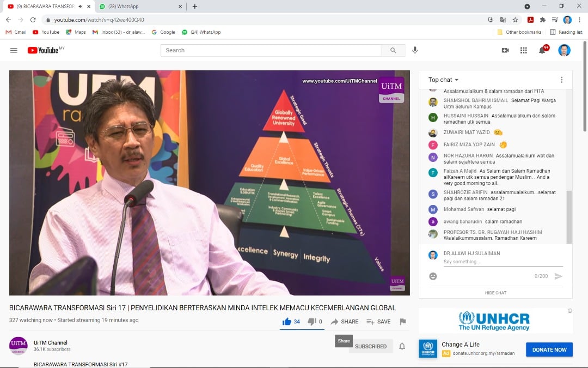Click SHAMSHOL BAHRIM ISMAIL chat name
588x368 pixels.
pyautogui.click(x=475, y=100)
